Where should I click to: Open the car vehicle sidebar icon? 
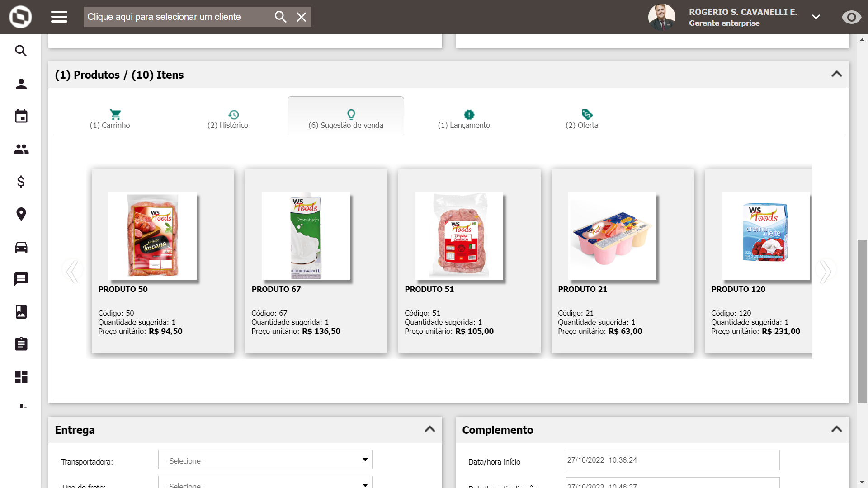tap(21, 247)
